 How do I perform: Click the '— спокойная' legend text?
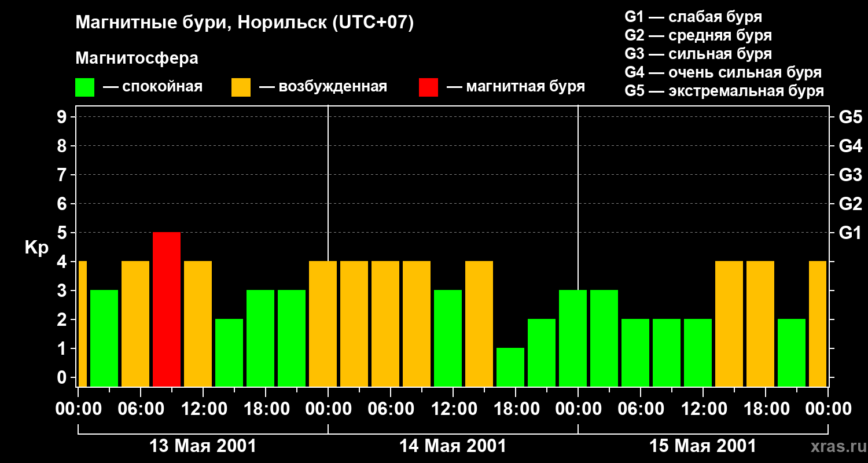(153, 87)
